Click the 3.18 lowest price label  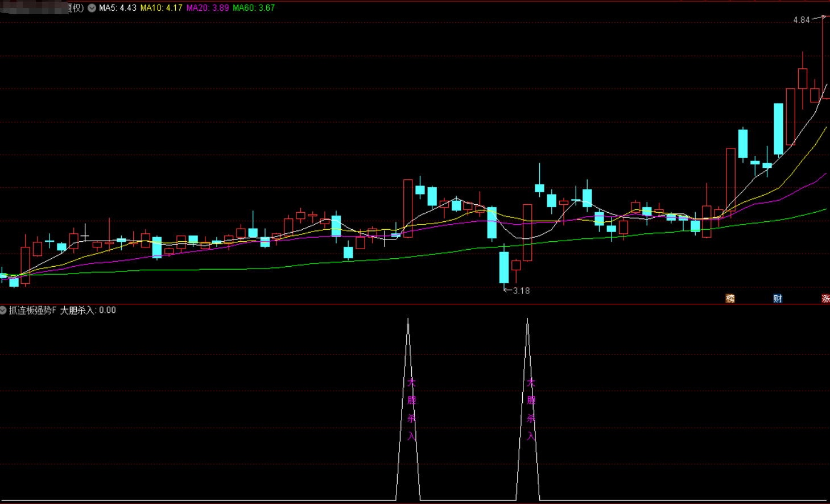[521, 291]
